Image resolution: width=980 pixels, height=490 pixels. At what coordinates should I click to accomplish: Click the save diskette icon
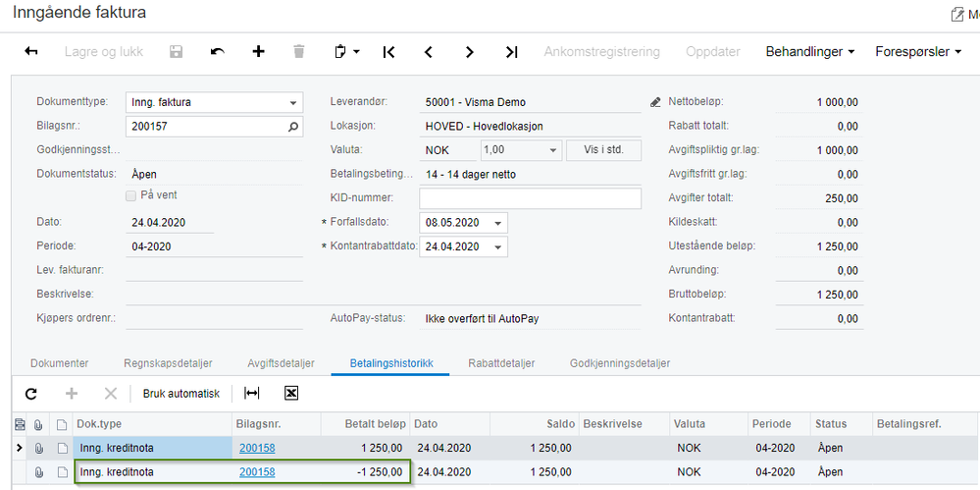point(177,52)
